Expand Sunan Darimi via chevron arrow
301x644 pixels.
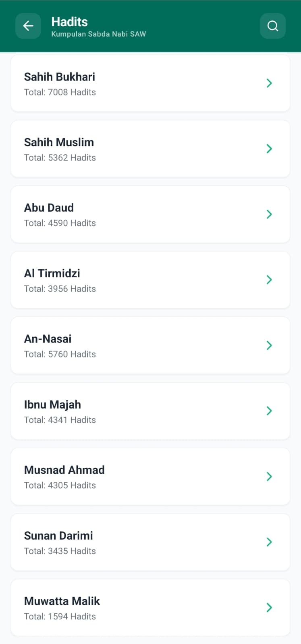point(269,542)
